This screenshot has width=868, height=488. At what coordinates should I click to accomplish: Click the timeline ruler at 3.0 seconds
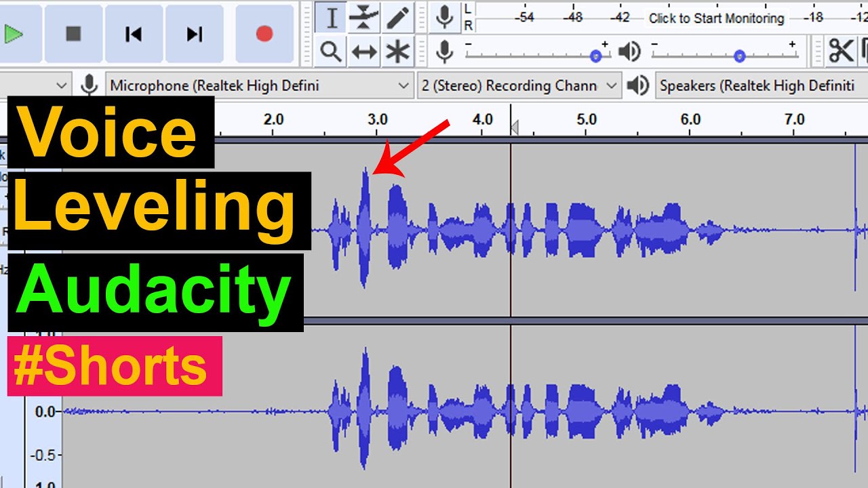[378, 120]
